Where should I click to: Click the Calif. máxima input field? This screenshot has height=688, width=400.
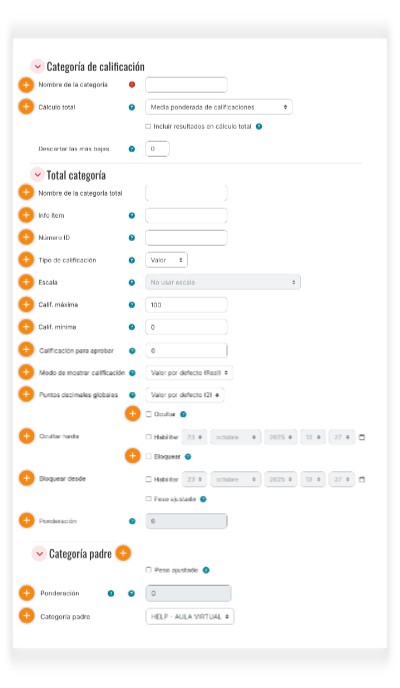pos(186,305)
